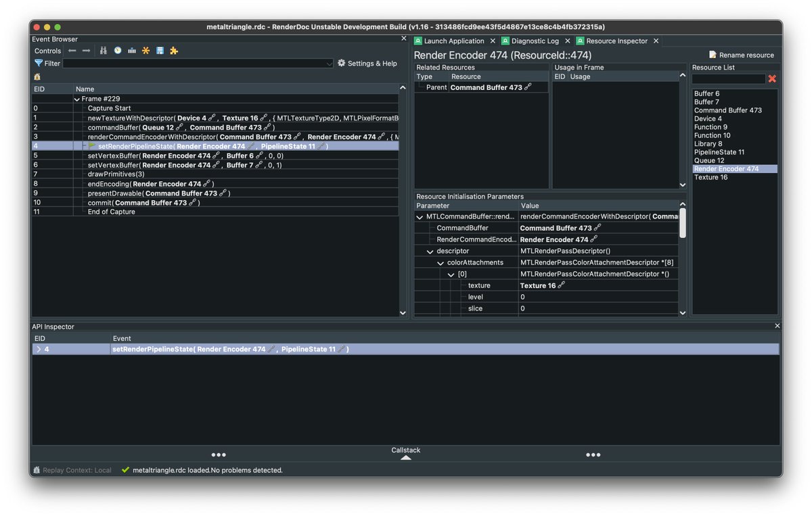This screenshot has height=516, width=812.
Task: Follow link icon beside Buffer 6 in event 5
Action: pos(259,156)
